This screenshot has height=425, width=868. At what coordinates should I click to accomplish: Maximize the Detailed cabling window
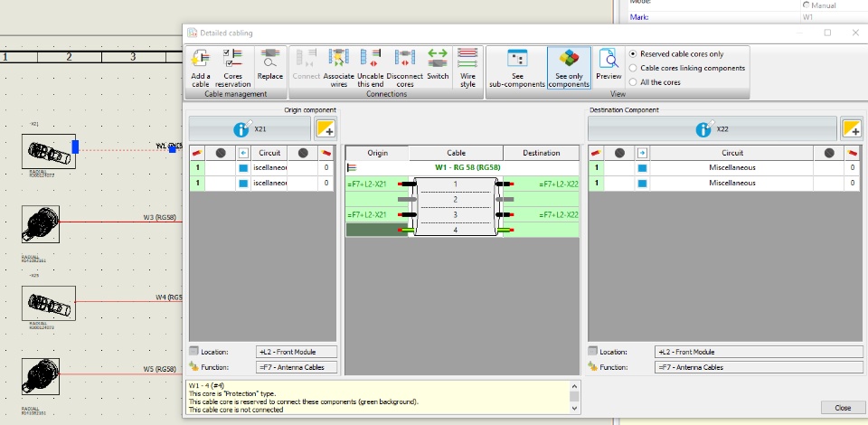(827, 33)
